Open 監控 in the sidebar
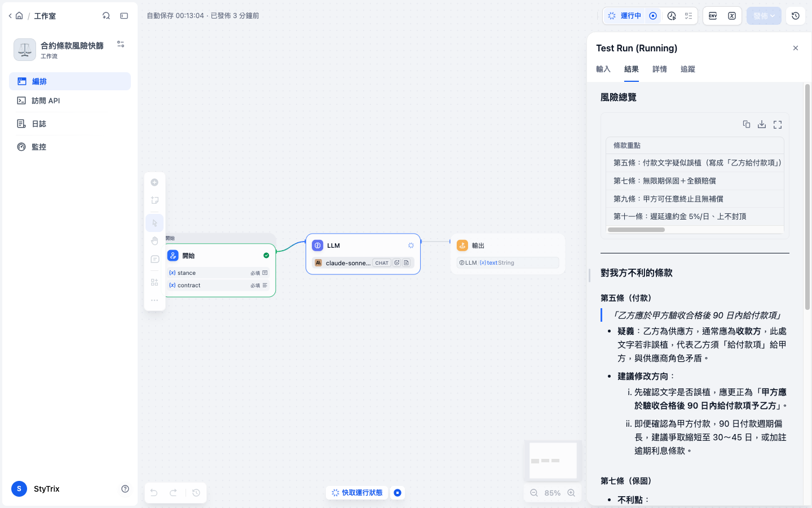This screenshot has width=812, height=508. click(70, 147)
